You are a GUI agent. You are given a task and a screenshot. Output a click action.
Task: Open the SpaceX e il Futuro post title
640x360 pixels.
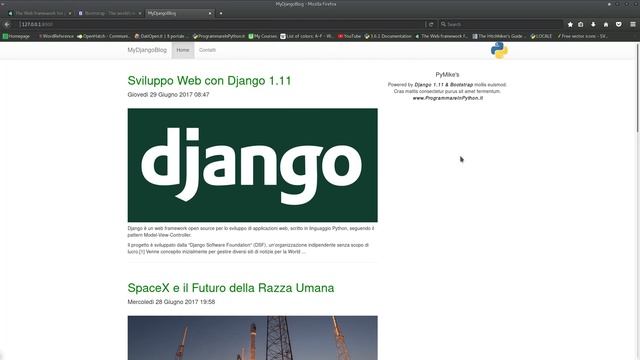click(x=231, y=288)
